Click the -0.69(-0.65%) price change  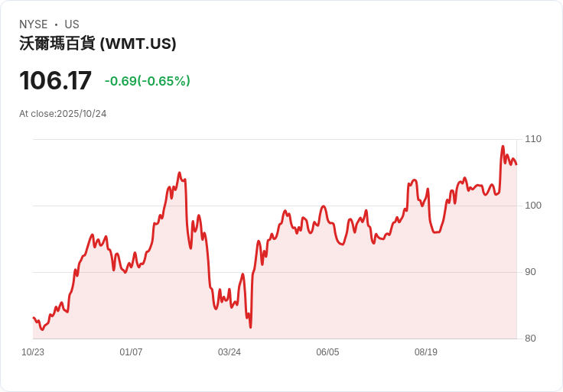(147, 81)
